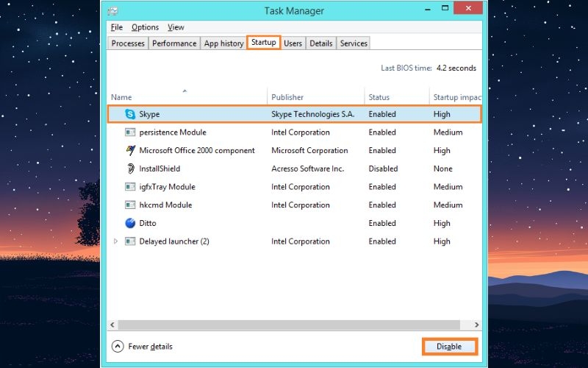Image resolution: width=588 pixels, height=368 pixels.
Task: Click the horizontal scrollbar thumb
Action: (x=289, y=325)
